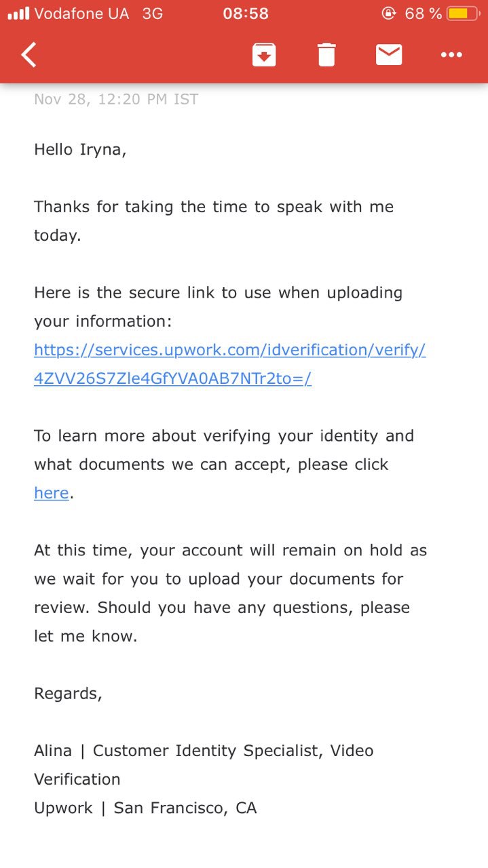Tap Alina's Customer Identity Specialist signature line
Image resolution: width=488 pixels, height=868 pixels.
(x=204, y=751)
